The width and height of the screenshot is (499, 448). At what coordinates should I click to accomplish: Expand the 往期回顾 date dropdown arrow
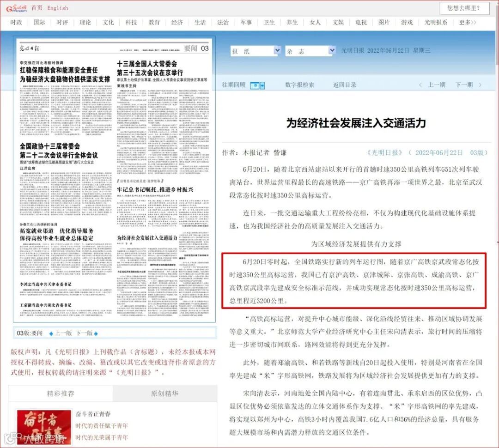[262, 85]
